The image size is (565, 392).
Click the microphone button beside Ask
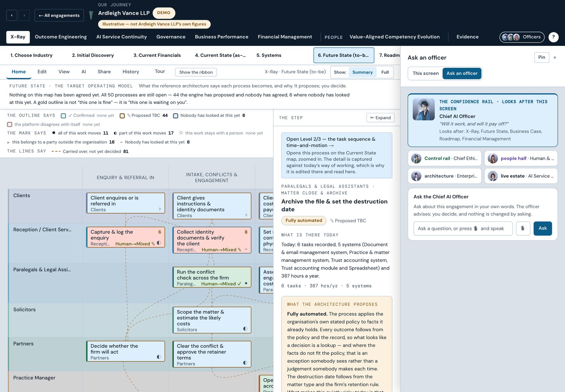[x=523, y=228]
